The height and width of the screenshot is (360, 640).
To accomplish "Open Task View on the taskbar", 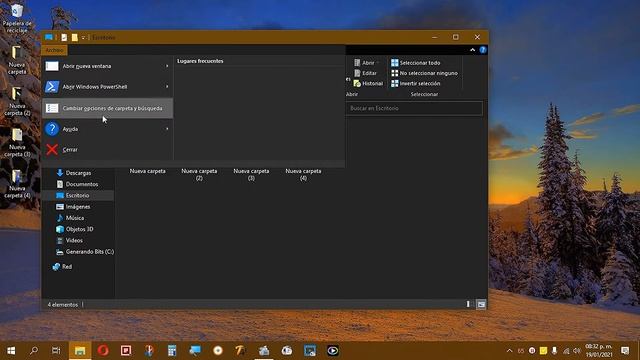I will 56,351.
